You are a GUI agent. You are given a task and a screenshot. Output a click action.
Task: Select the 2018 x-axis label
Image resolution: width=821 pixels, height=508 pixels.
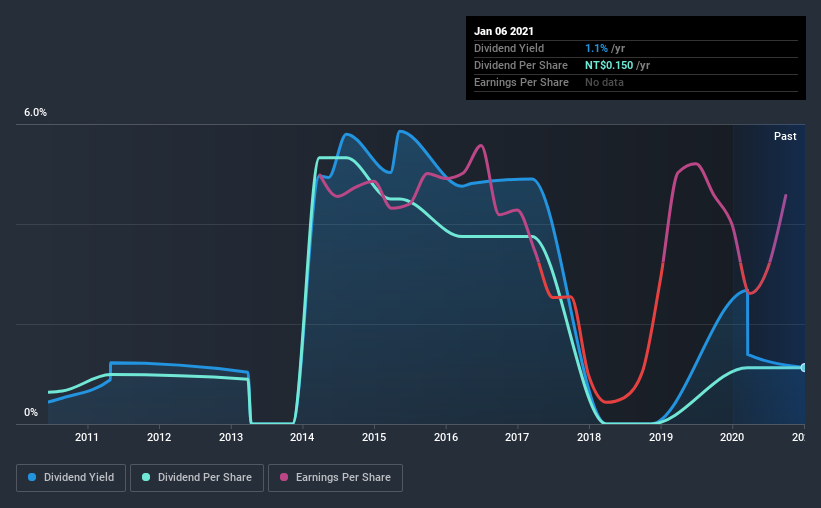(x=589, y=437)
